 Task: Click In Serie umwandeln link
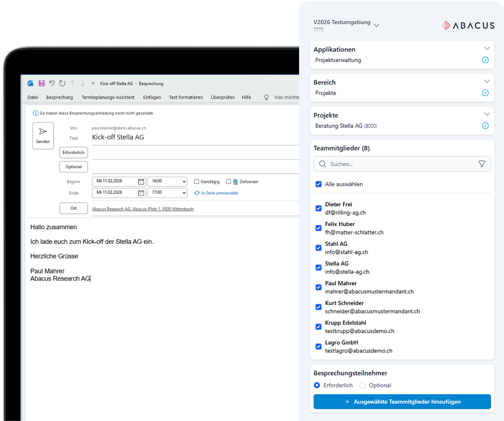point(220,193)
